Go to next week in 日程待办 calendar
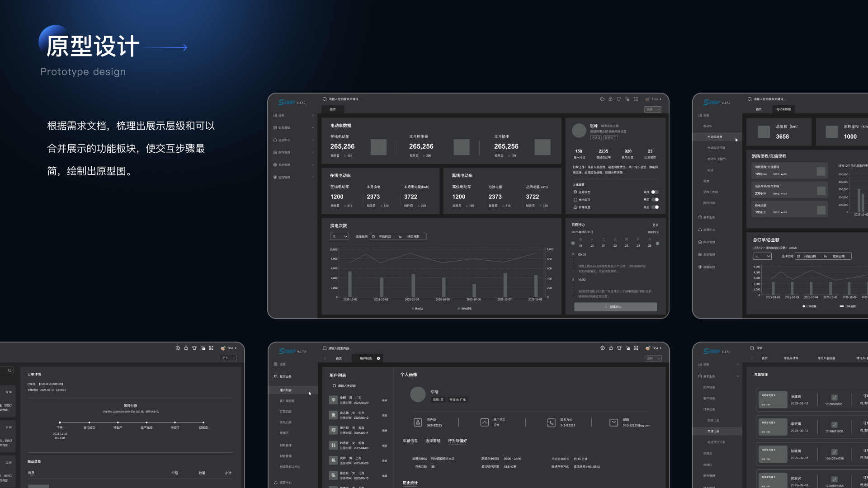The height and width of the screenshot is (488, 868). pyautogui.click(x=657, y=244)
